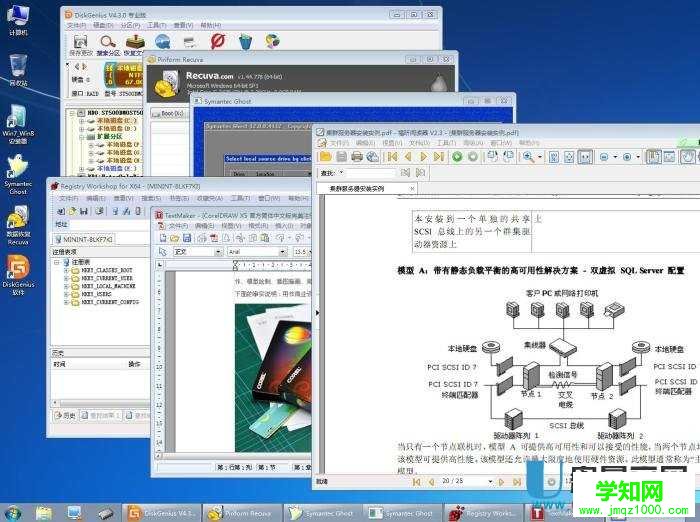Click the green circular back-view button in PDF reader
The width and height of the screenshot is (700, 522).
[457, 157]
